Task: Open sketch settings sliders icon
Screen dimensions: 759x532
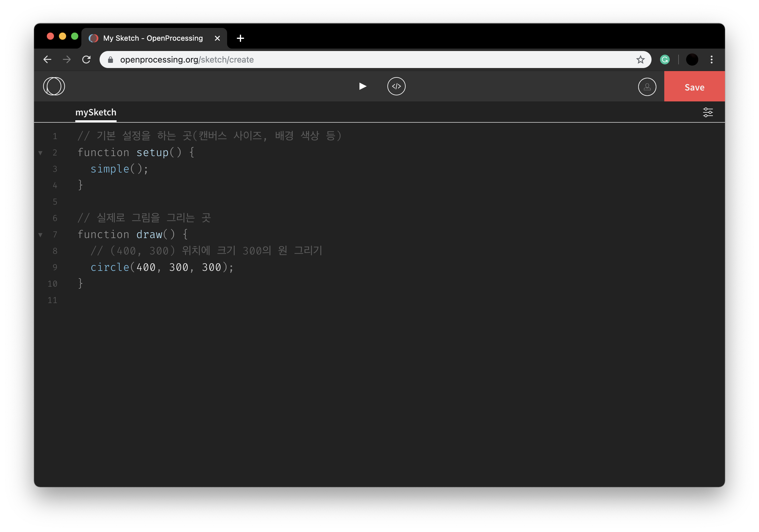Action: [x=707, y=112]
